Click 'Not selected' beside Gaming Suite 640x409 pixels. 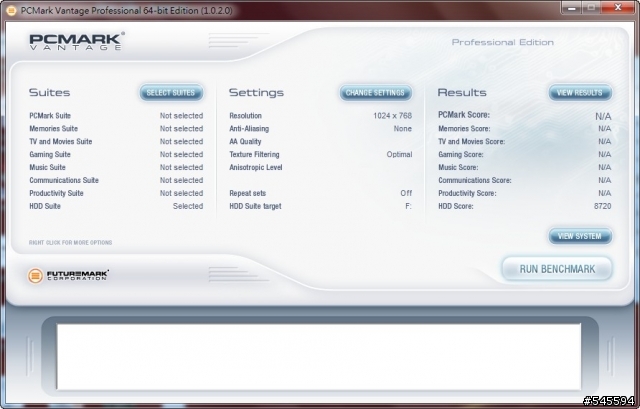[182, 155]
